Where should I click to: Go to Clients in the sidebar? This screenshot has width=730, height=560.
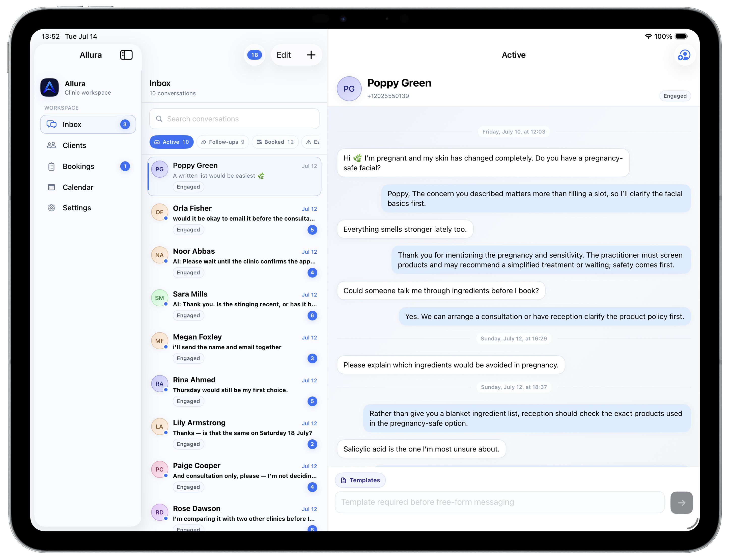(x=88, y=145)
